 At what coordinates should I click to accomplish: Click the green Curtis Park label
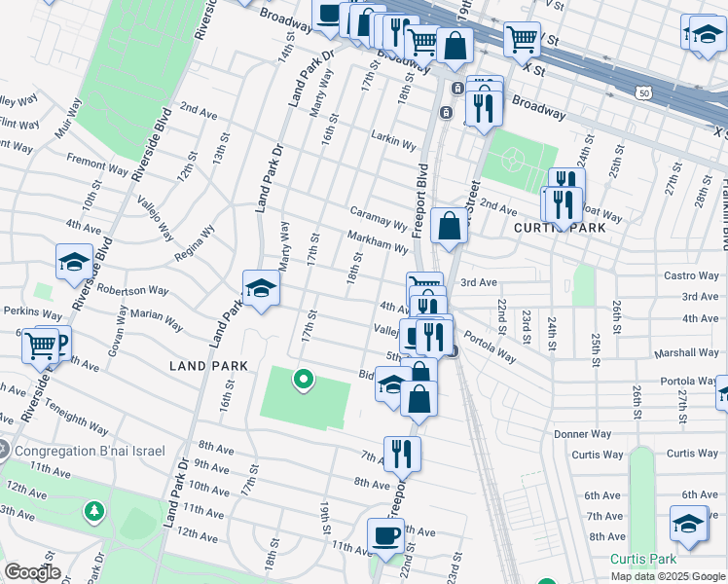pyautogui.click(x=642, y=560)
